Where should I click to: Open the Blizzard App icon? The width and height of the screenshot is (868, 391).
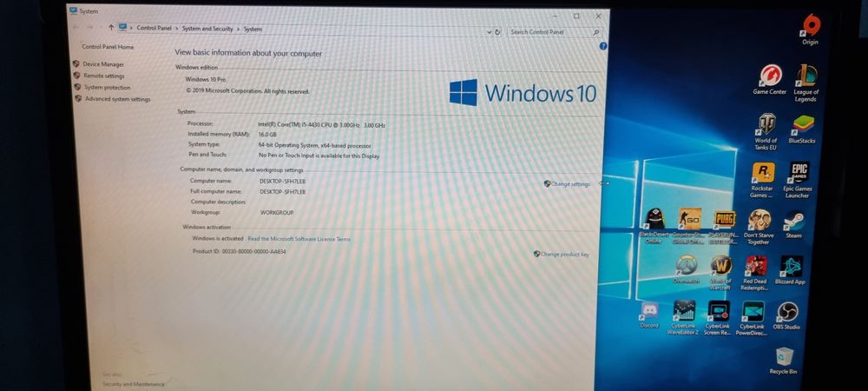pyautogui.click(x=791, y=270)
